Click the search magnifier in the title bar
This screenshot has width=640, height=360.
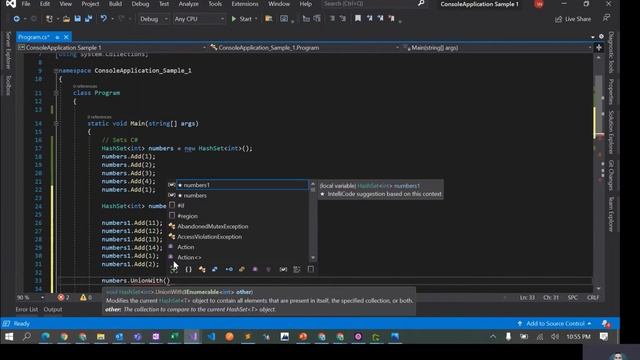421,4
